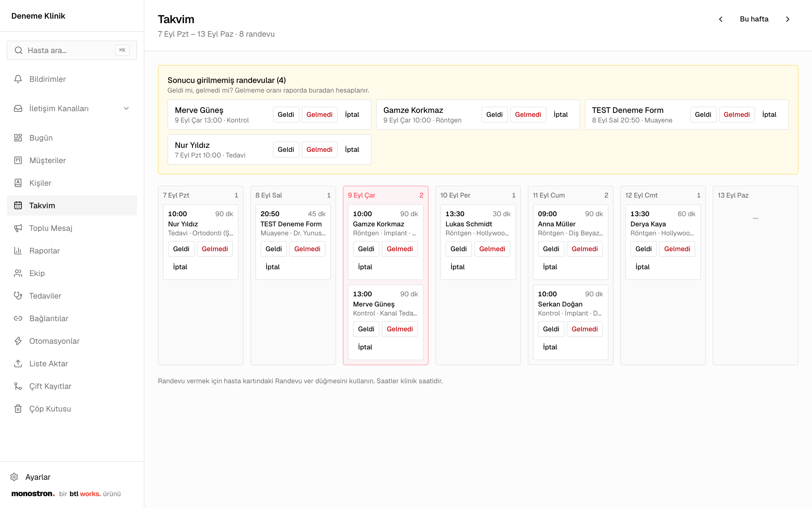Expand the İletişim Kanalları chevron

126,109
